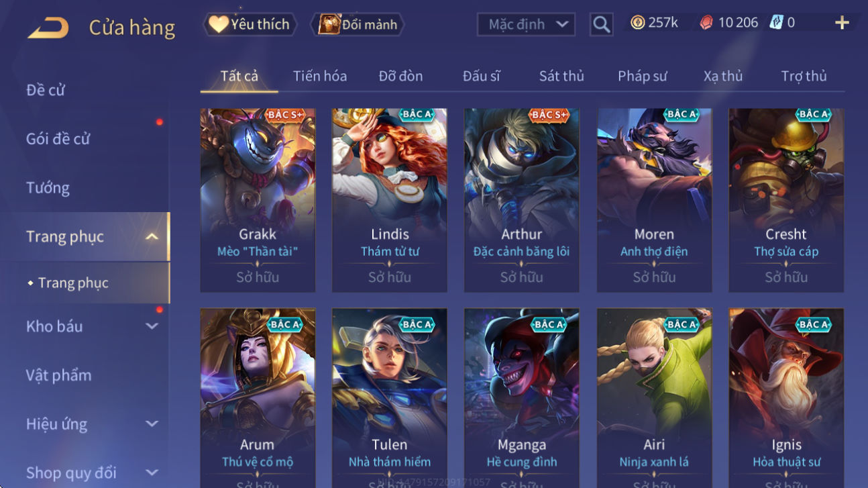The image size is (868, 488).
Task: Click the blue voucher currency icon
Action: pos(776,23)
